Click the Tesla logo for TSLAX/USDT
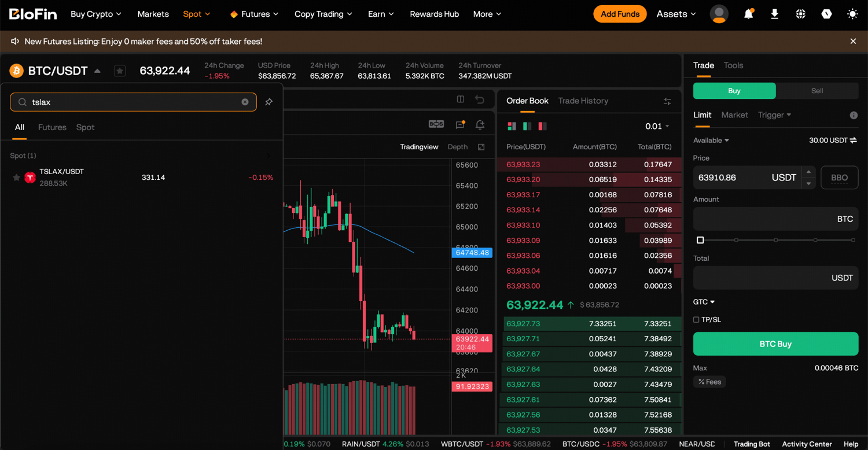Image resolution: width=868 pixels, height=450 pixels. coord(30,178)
